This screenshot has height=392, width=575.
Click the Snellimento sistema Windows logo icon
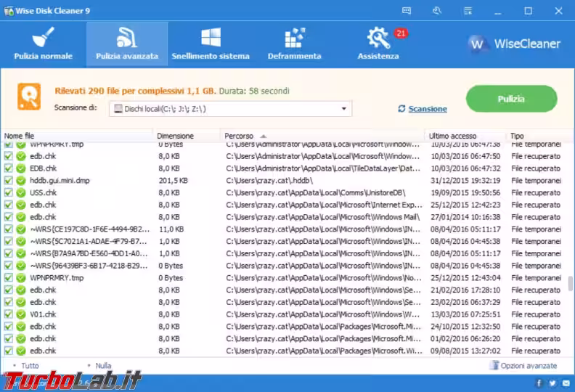tap(211, 37)
